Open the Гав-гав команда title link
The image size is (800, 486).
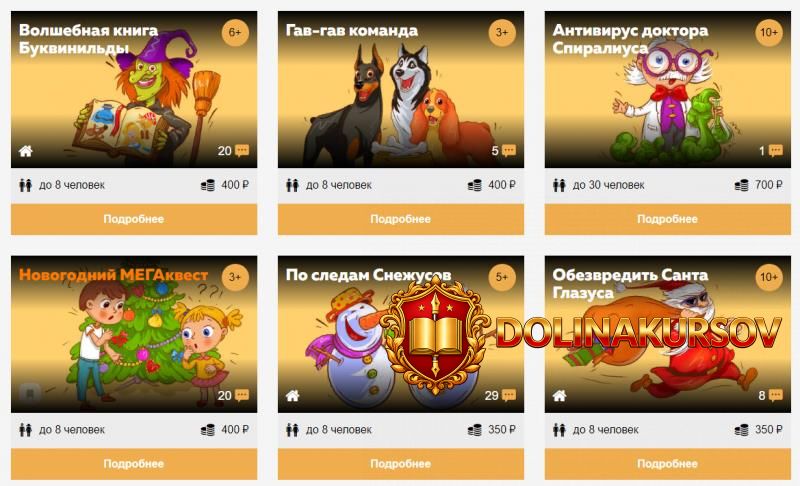pyautogui.click(x=352, y=31)
